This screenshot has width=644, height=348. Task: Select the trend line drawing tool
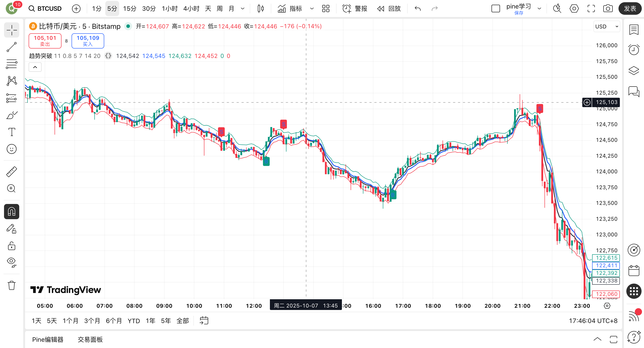click(11, 47)
